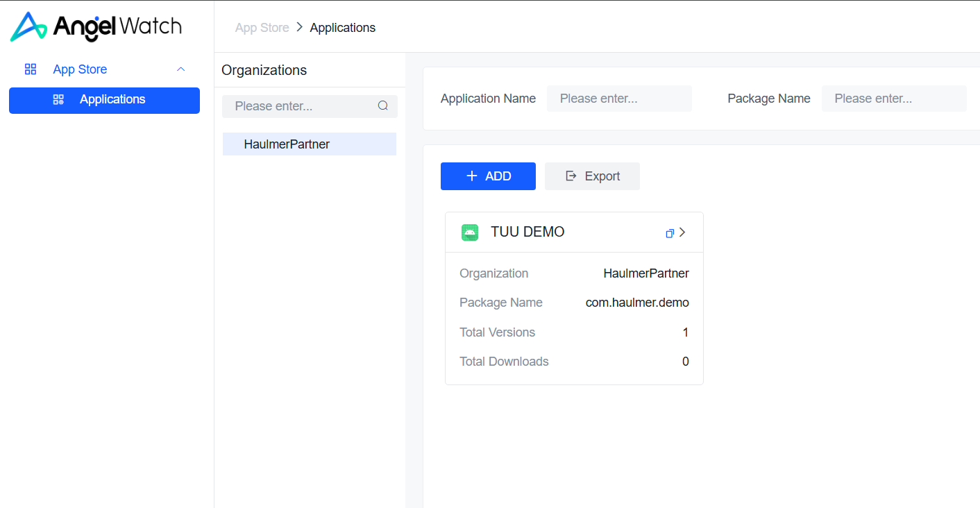Click the copy icon on TUU DEMO card
The height and width of the screenshot is (508, 980).
pyautogui.click(x=670, y=233)
